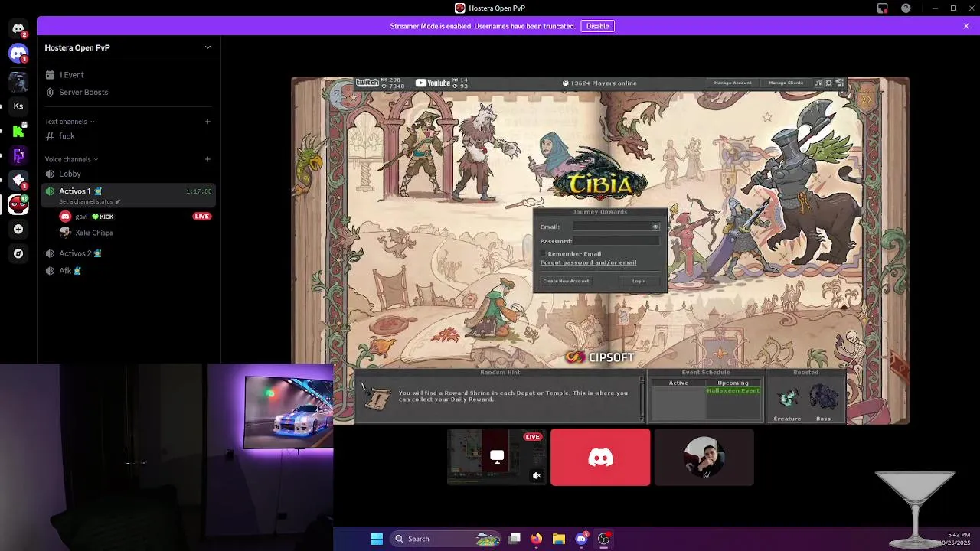The height and width of the screenshot is (551, 980).
Task: Expand the Hostera Open PvP server menu
Action: (207, 47)
